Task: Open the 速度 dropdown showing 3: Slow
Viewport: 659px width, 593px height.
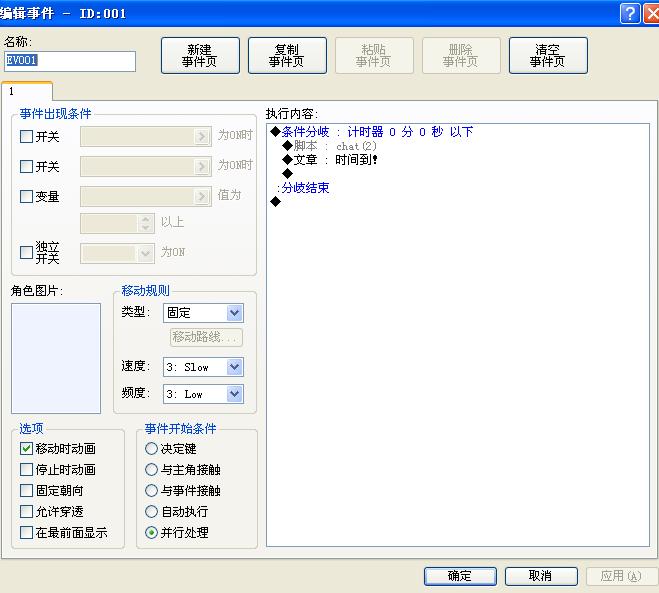Action: [203, 367]
